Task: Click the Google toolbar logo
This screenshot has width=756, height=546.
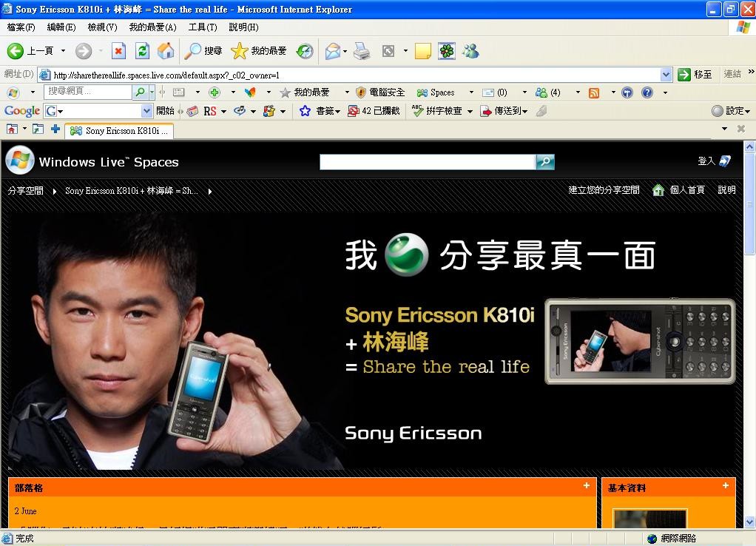Action: tap(21, 111)
